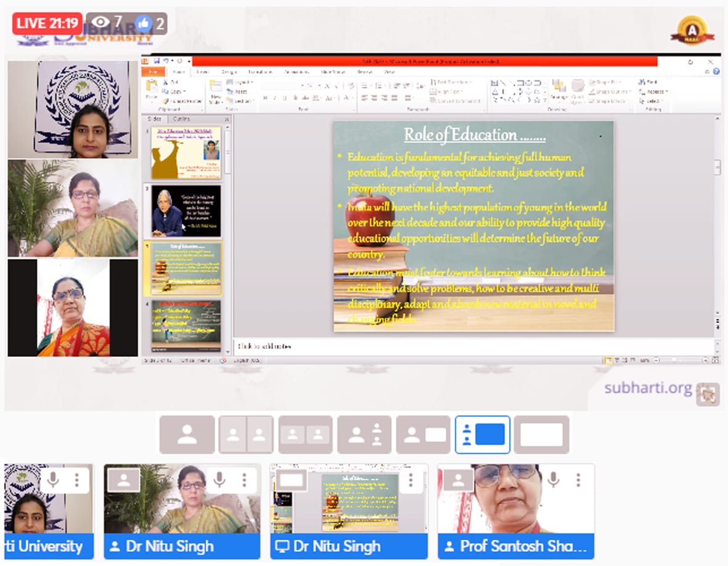Select the person with small screen layout
The height and width of the screenshot is (566, 728).
(423, 435)
